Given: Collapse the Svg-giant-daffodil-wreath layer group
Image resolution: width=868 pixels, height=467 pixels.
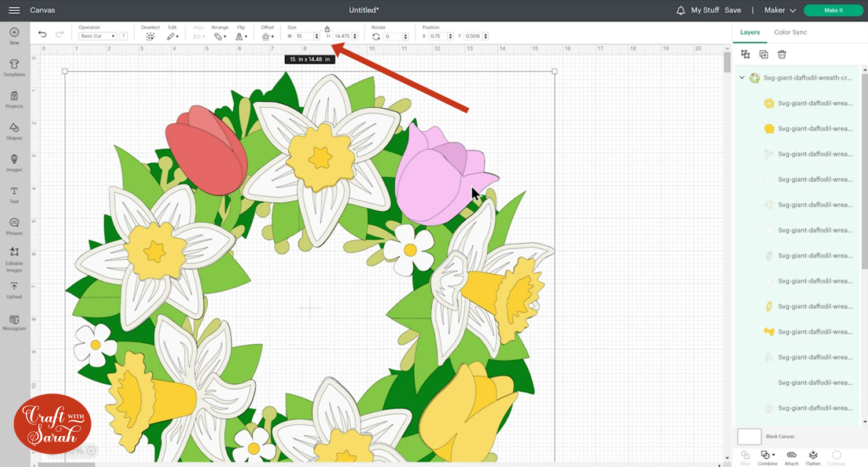Looking at the screenshot, I should (x=742, y=78).
